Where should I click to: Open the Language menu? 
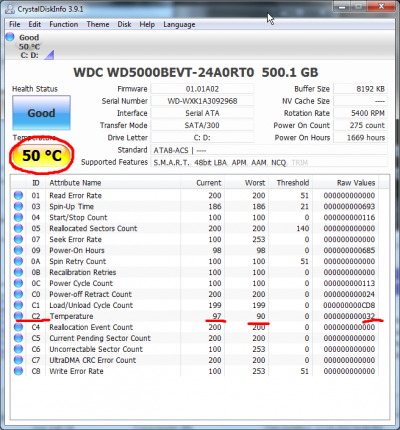point(179,25)
